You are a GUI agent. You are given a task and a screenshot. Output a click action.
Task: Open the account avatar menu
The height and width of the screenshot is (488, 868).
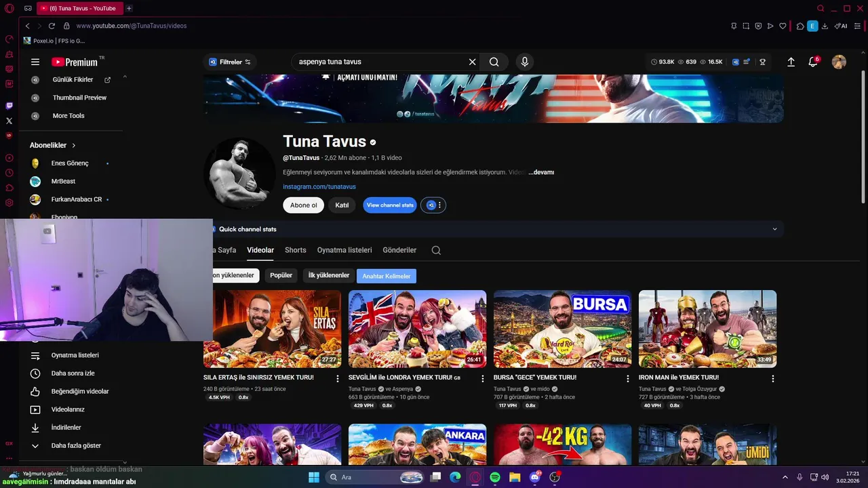[x=839, y=62]
